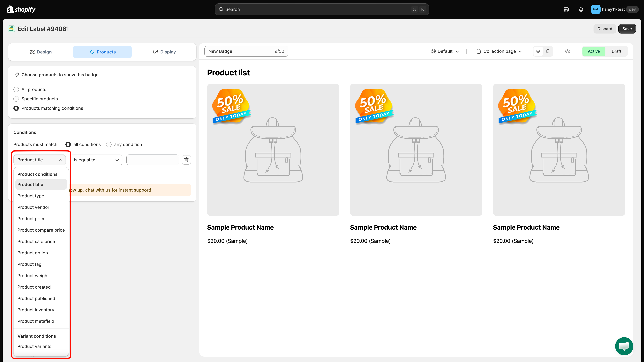Choose the any condition radio
644x362 pixels.
109,144
